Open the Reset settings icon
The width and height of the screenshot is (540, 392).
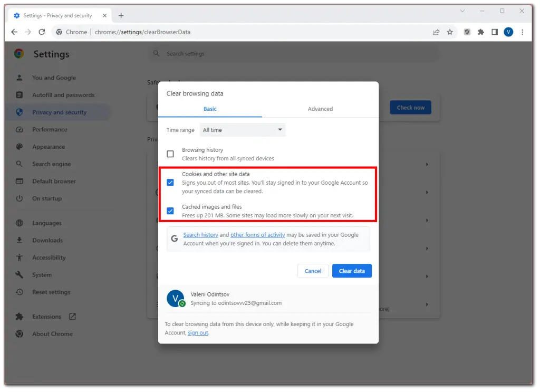[x=19, y=292]
